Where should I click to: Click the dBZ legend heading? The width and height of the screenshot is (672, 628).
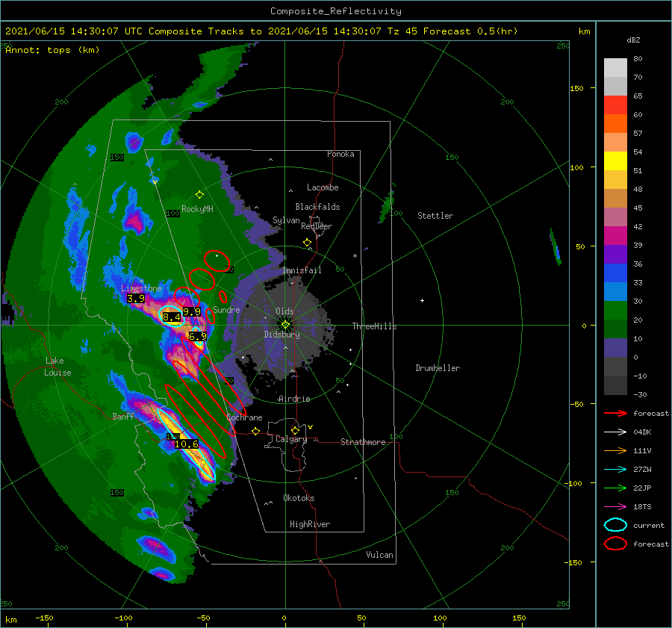[633, 40]
